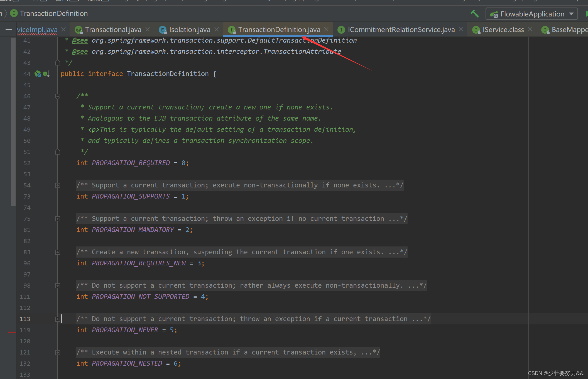Click the first @see link on line 41
The width and height of the screenshot is (588, 379).
tap(80, 40)
